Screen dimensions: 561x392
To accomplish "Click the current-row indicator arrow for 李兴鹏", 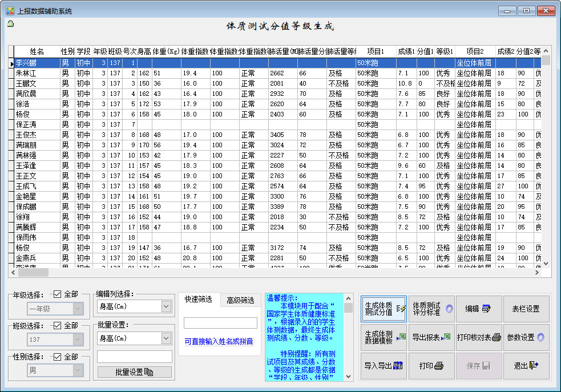I will pos(11,64).
